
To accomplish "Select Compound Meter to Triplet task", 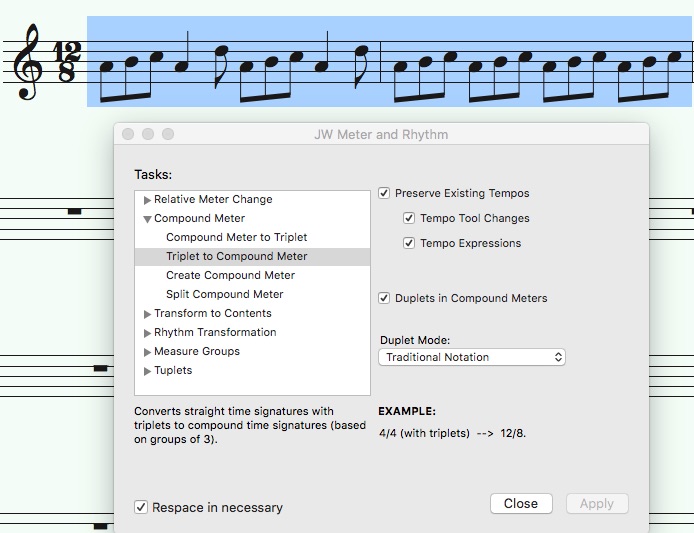I will point(236,237).
